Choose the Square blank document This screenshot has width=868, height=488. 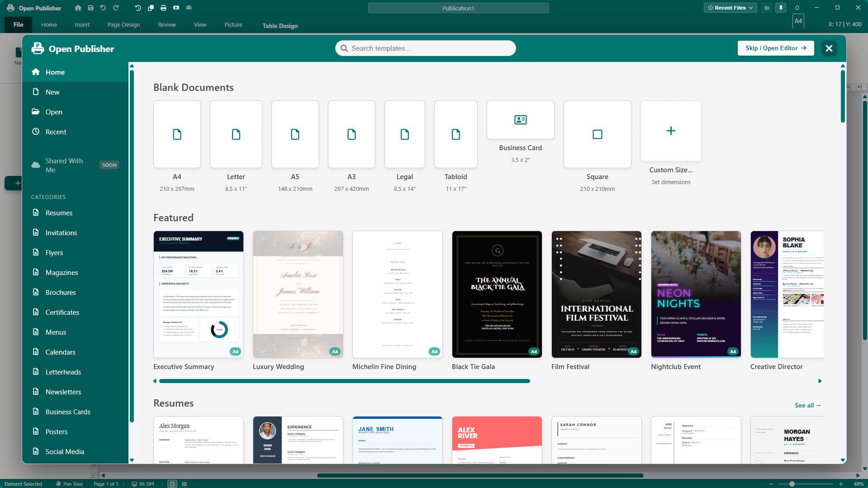point(598,134)
